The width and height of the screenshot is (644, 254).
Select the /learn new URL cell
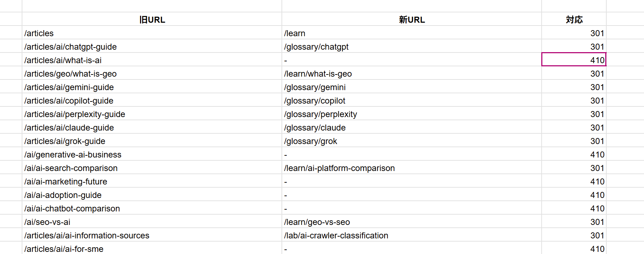412,33
